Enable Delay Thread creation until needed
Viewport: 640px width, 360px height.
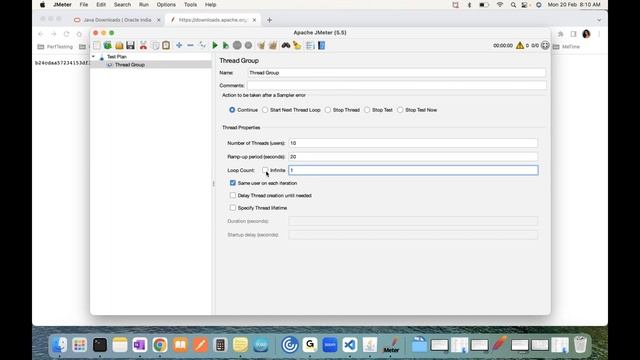233,196
